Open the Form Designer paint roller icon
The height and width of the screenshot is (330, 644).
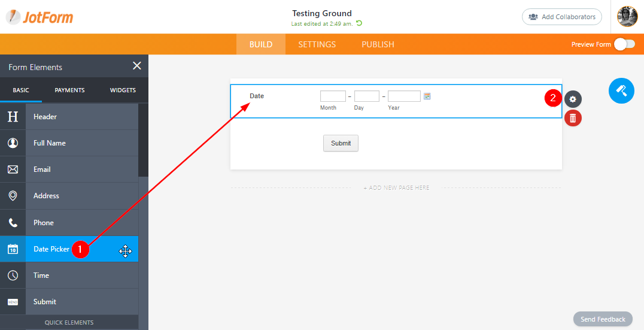click(621, 91)
